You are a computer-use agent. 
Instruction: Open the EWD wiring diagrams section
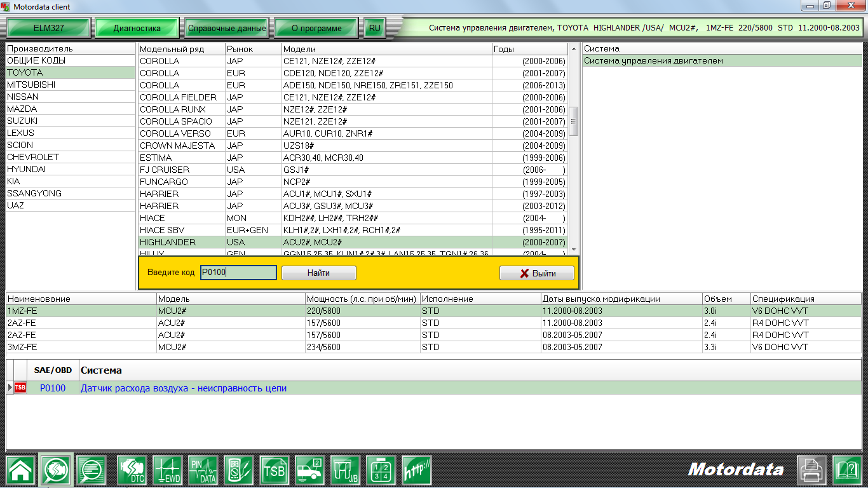point(168,470)
